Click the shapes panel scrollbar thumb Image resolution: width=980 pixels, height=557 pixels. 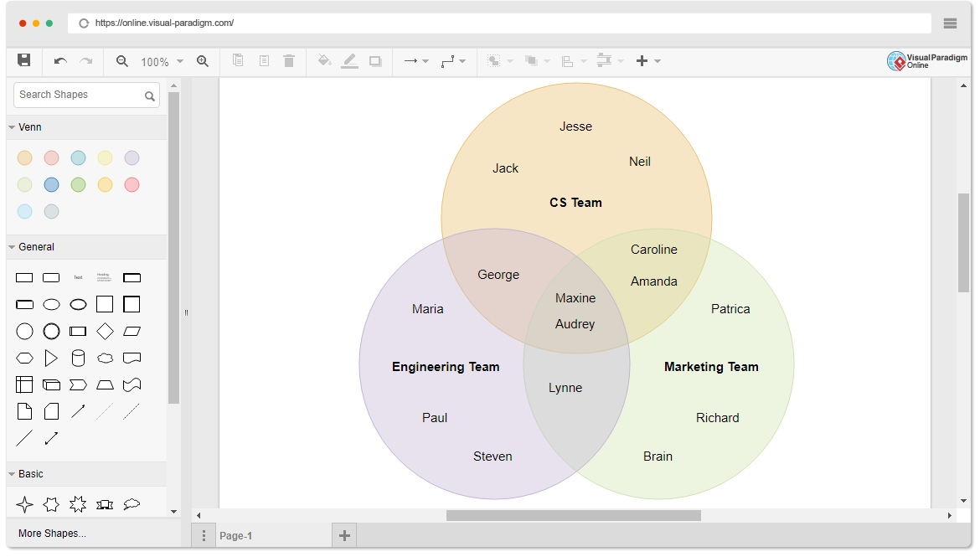[173, 248]
